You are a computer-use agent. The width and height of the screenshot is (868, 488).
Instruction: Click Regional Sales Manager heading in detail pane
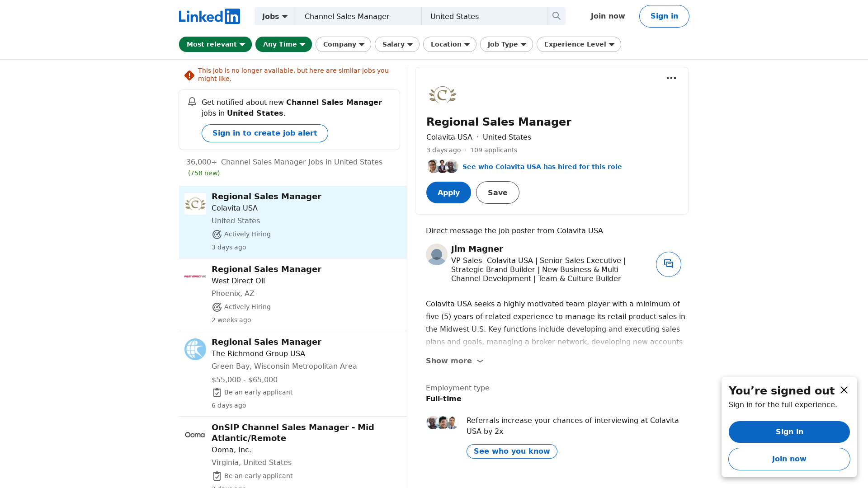click(499, 122)
